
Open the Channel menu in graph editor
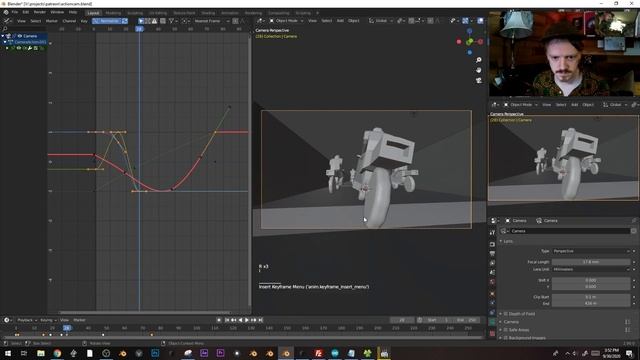point(69,21)
